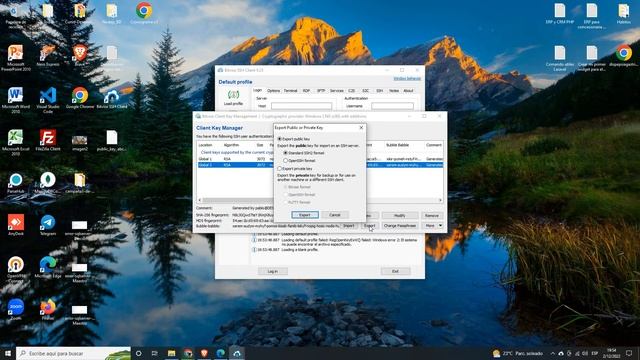The height and width of the screenshot is (360, 640).
Task: Open the Services tab in Bitvise SSH Client
Action: 337,91
